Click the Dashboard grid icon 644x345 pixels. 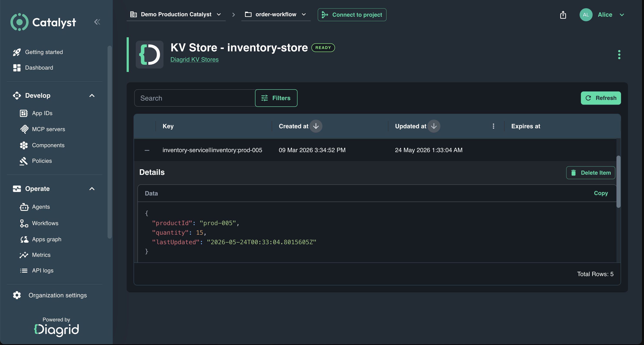[x=17, y=68]
